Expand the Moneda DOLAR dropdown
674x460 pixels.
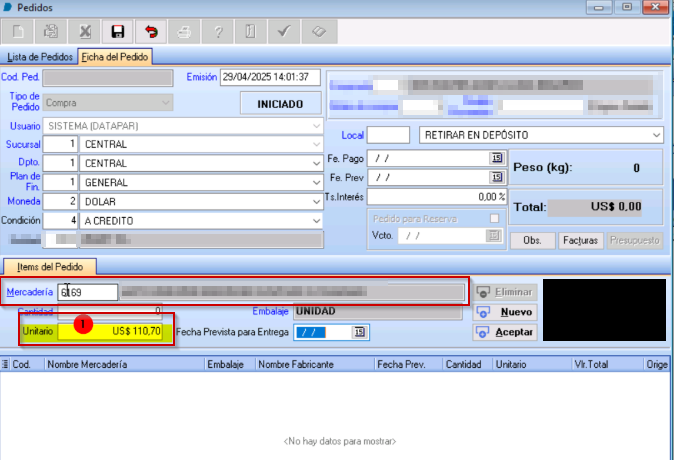(316, 202)
